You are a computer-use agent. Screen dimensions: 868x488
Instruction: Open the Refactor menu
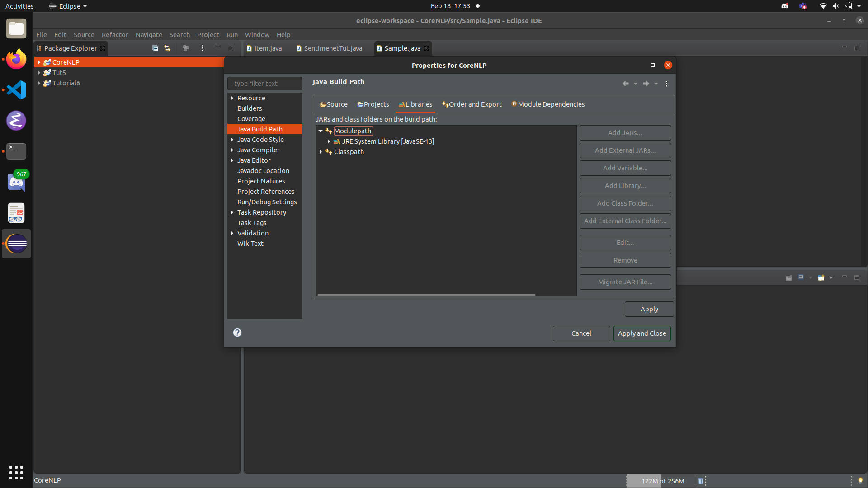pyautogui.click(x=115, y=34)
